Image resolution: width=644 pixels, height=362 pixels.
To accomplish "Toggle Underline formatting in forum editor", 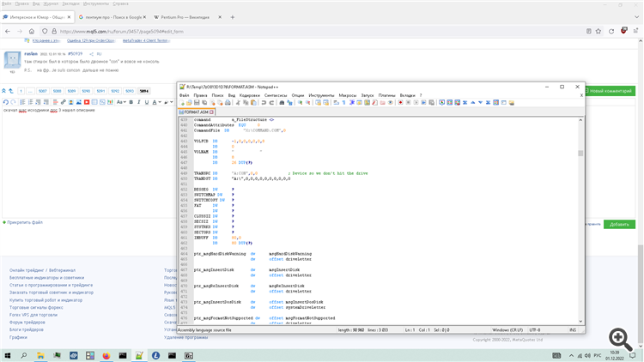I will click(x=146, y=102).
